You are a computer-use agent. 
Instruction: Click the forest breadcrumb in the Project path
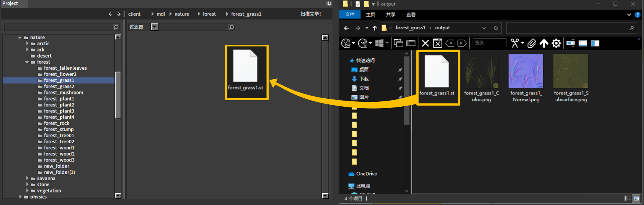point(209,14)
